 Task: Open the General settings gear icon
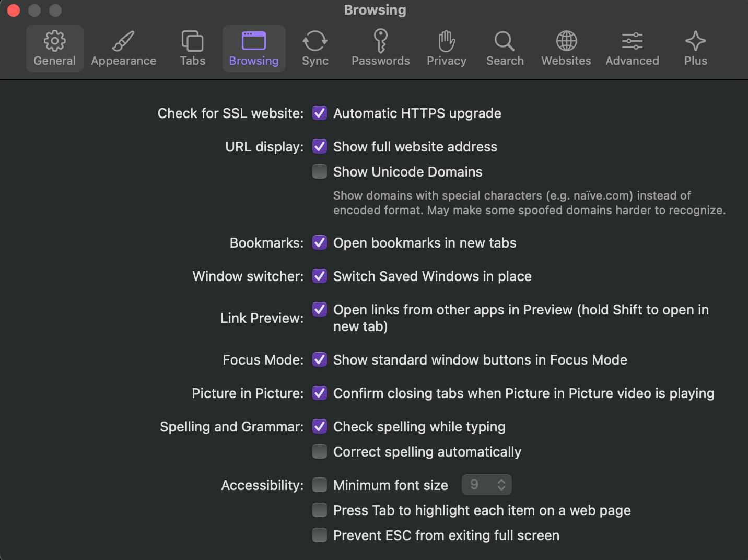54,41
